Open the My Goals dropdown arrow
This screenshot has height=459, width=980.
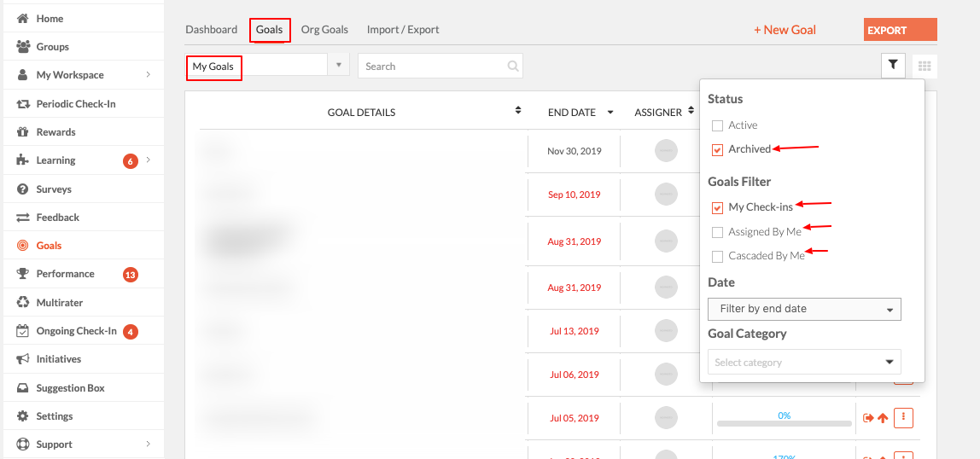pyautogui.click(x=339, y=65)
